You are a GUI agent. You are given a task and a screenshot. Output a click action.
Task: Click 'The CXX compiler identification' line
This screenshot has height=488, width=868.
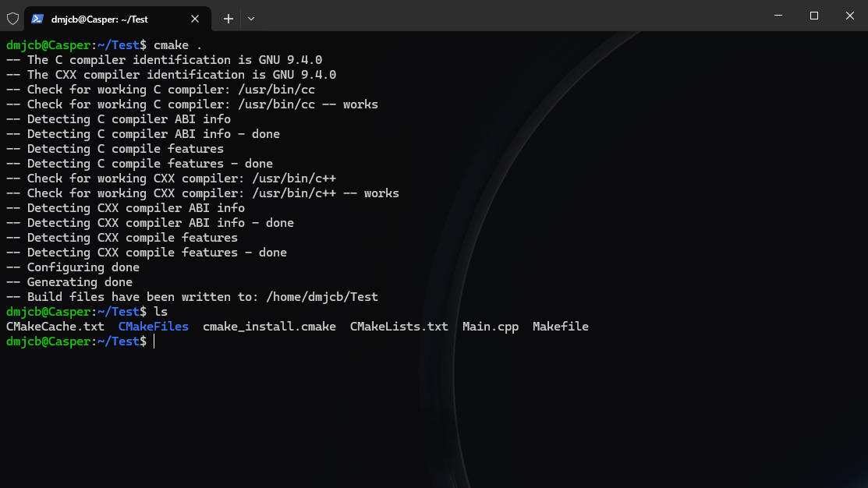(171, 75)
